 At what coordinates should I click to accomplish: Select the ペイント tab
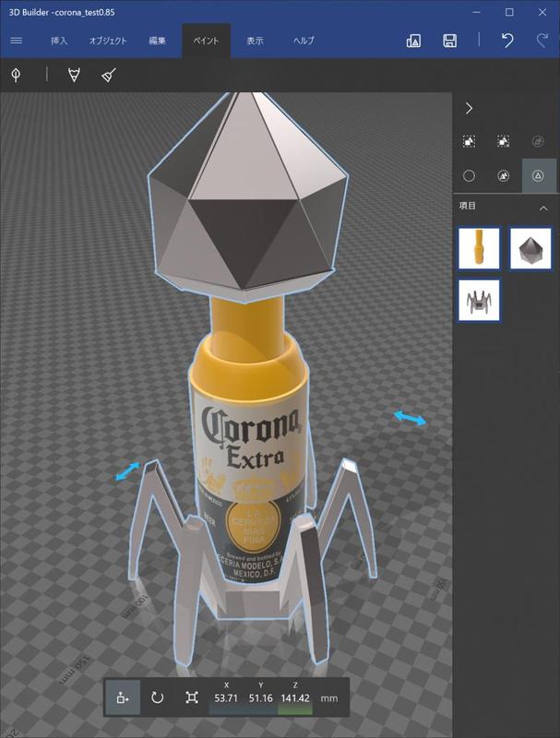(206, 41)
